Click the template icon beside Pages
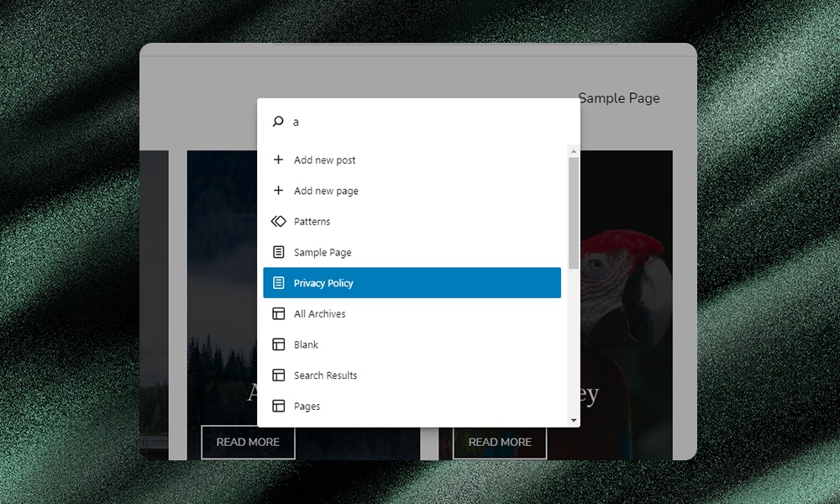This screenshot has height=504, width=840. [278, 406]
